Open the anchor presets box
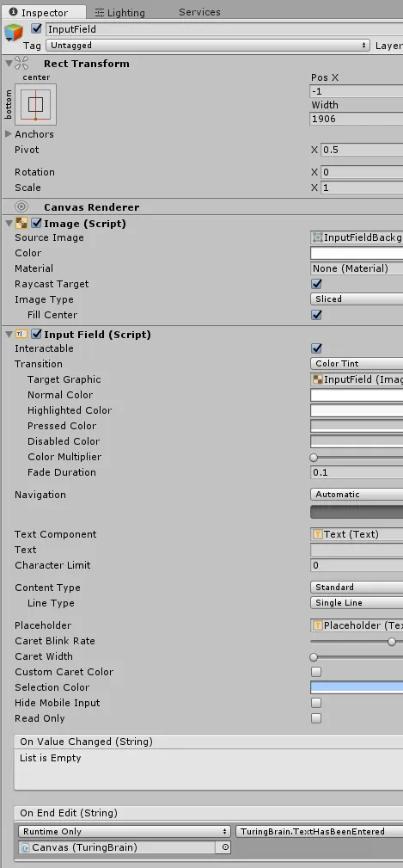The width and height of the screenshot is (403, 868). pos(35,104)
